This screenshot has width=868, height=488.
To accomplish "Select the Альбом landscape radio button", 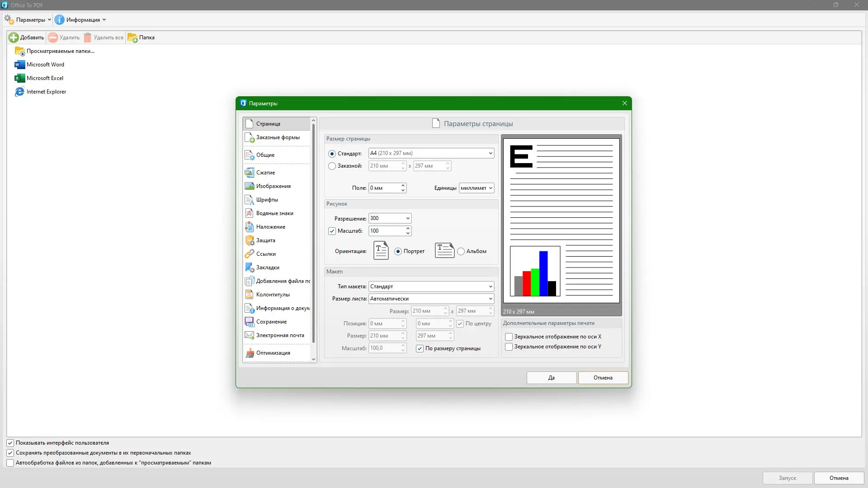I will 461,252.
